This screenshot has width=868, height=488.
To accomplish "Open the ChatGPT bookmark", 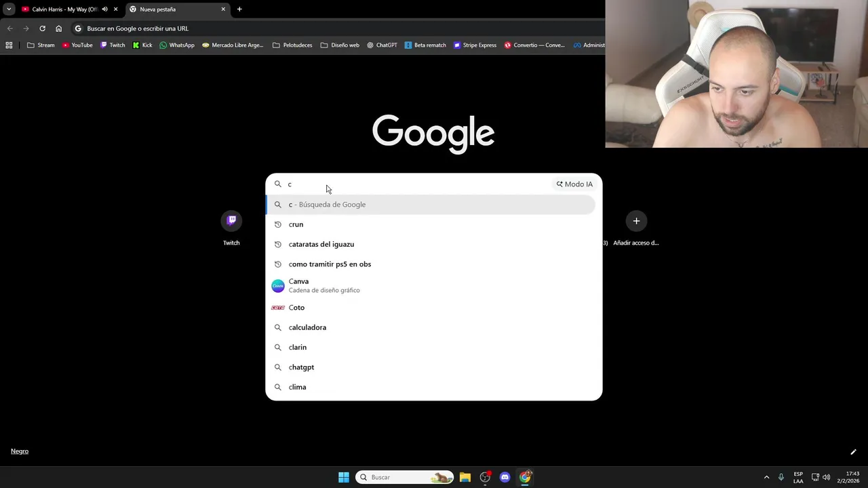I will click(382, 45).
